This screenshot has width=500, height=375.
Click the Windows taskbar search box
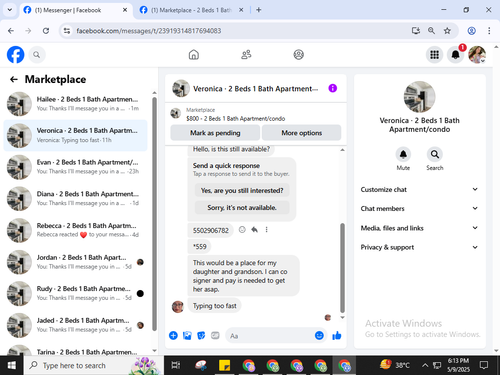[94, 365]
